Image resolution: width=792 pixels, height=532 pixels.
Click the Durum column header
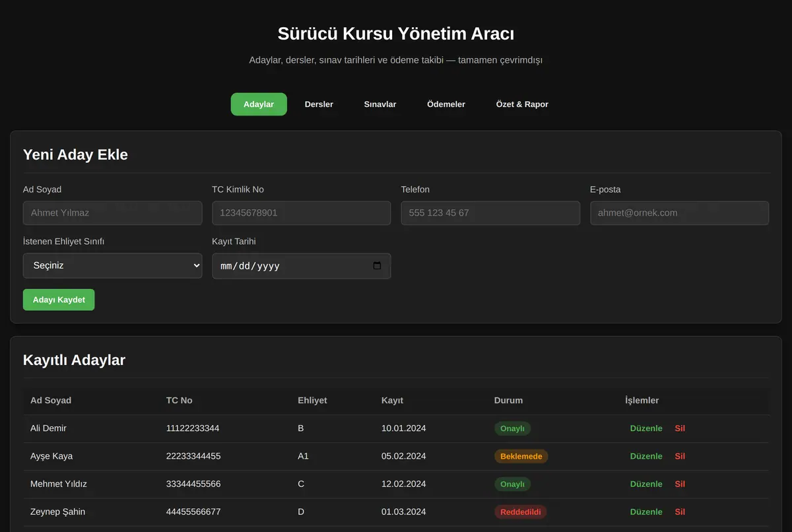click(508, 401)
